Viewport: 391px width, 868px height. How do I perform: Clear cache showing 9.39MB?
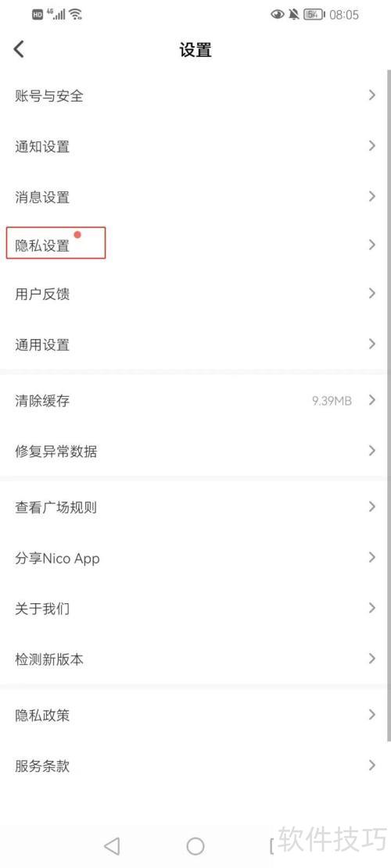coord(195,400)
